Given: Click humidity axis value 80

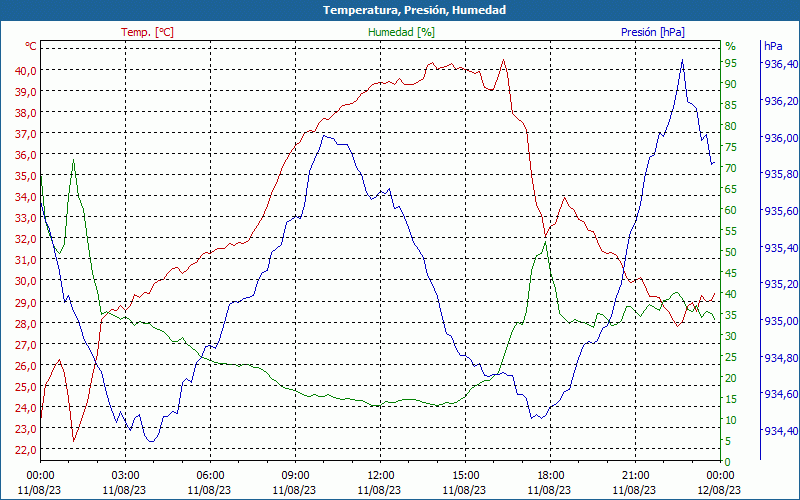Looking at the screenshot, I should 731,126.
